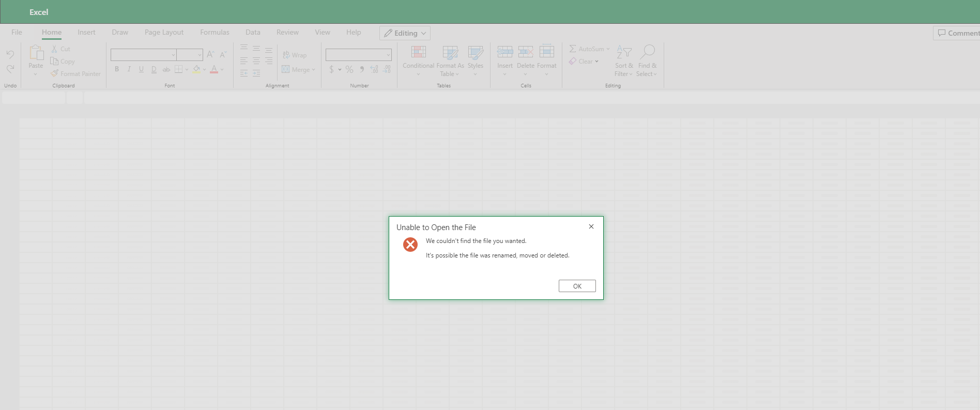980x410 pixels.
Task: Click the AutoSum sigma icon
Action: tap(573, 49)
